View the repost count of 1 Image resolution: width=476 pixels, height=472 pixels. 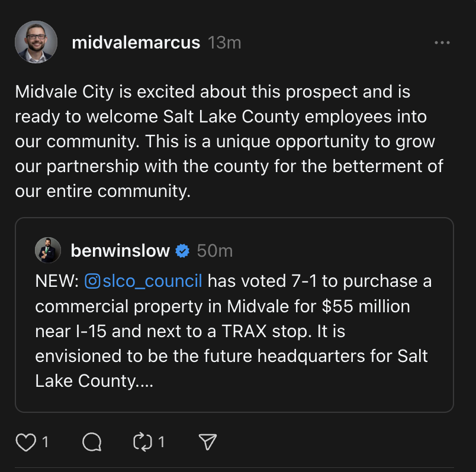(160, 442)
